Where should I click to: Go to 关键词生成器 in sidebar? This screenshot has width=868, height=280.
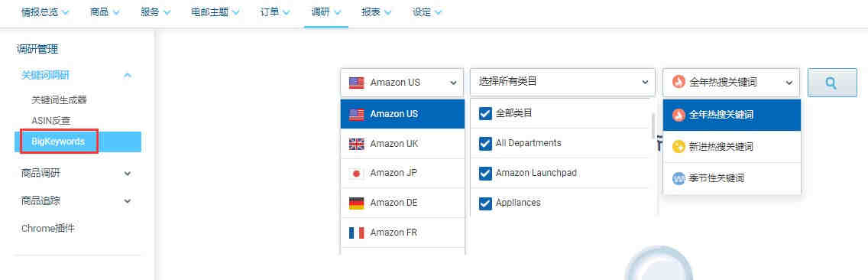(x=60, y=100)
